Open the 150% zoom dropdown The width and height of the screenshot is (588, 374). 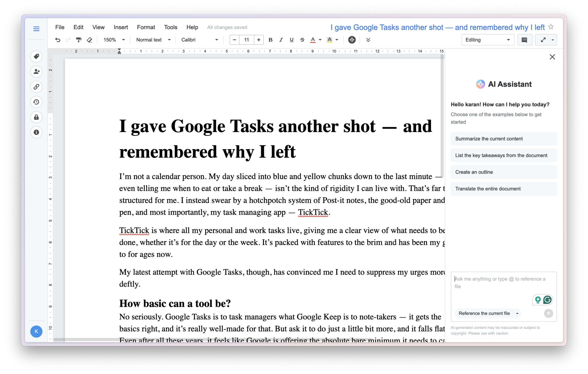tap(114, 40)
